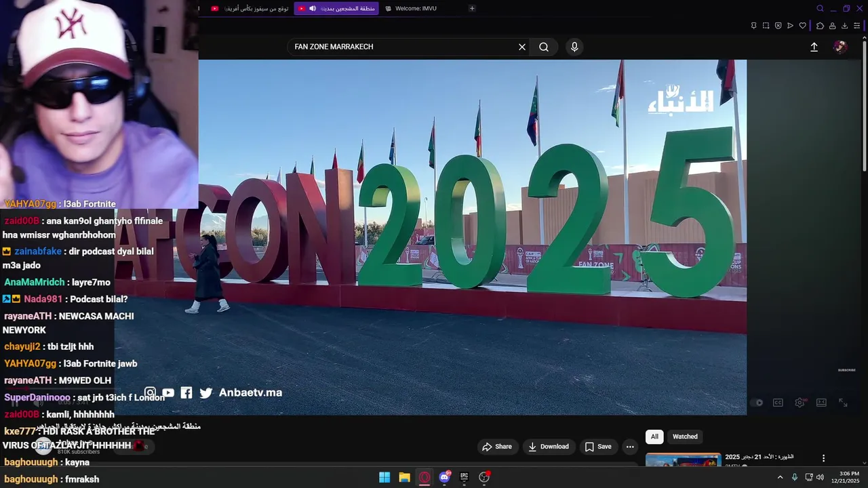The height and width of the screenshot is (488, 868).
Task: Click the pin icon in browser toolbar
Action: 753,26
